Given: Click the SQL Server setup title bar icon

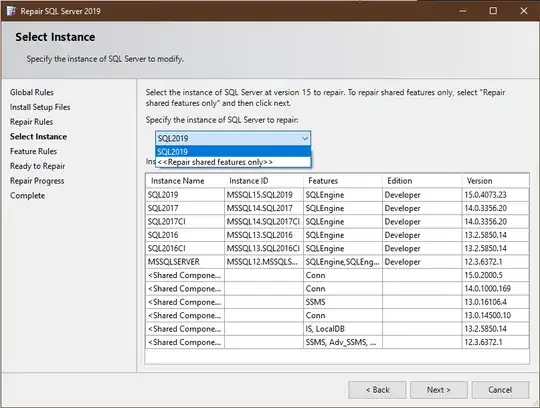Looking at the screenshot, I should click(11, 11).
